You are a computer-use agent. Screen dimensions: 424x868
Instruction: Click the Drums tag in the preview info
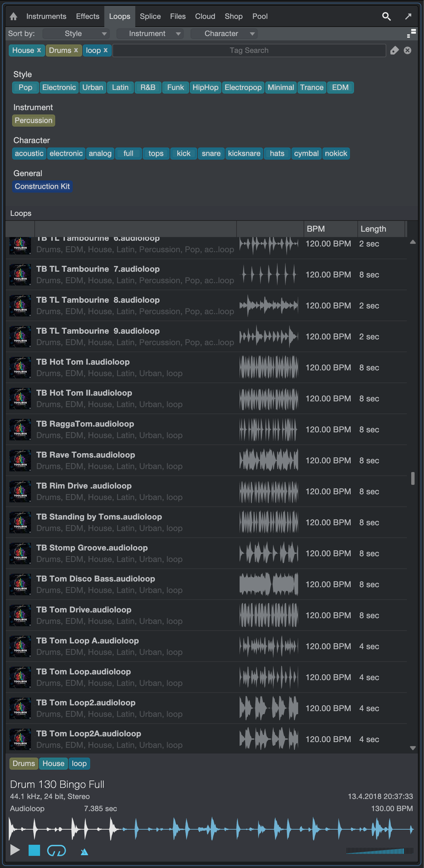coord(24,763)
